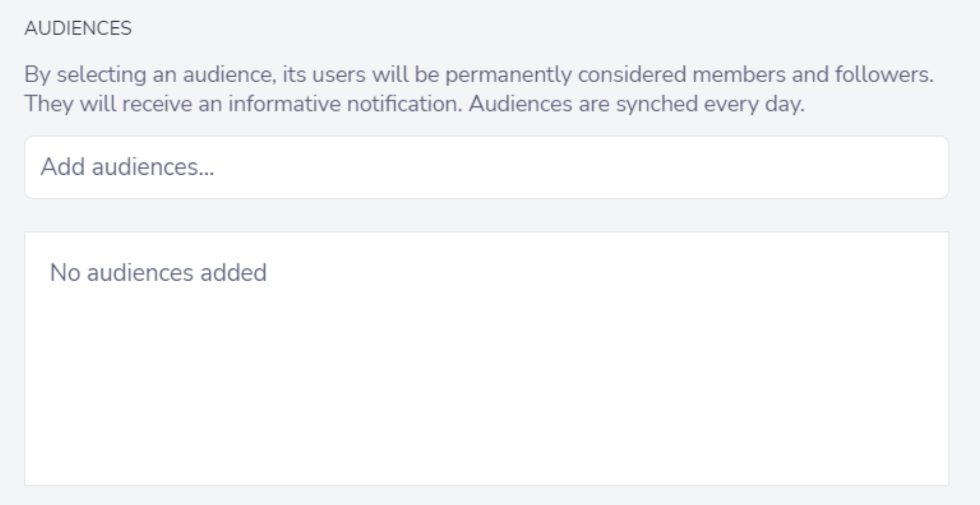This screenshot has height=505, width=980.
Task: Show audience options from the Add audiences field
Action: (486, 167)
